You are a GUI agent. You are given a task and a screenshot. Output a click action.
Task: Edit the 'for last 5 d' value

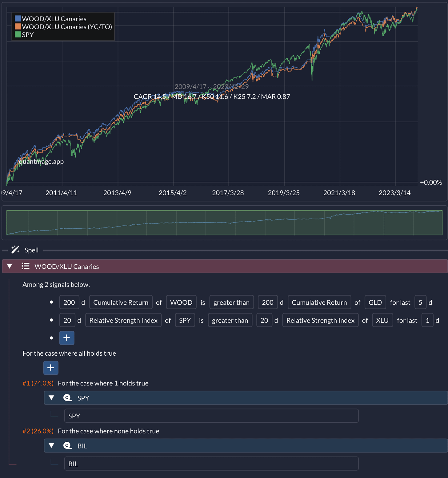point(420,302)
